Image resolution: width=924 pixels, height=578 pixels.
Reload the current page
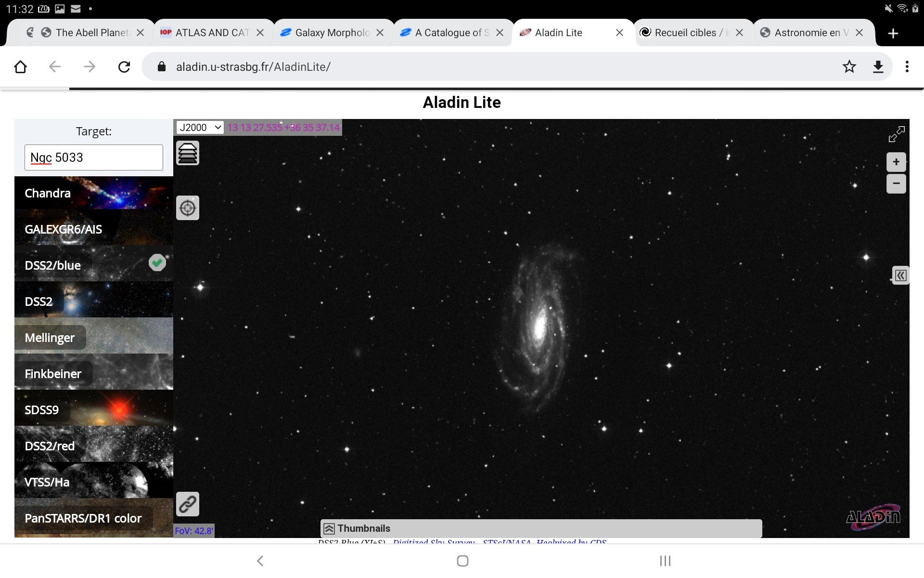click(x=124, y=66)
